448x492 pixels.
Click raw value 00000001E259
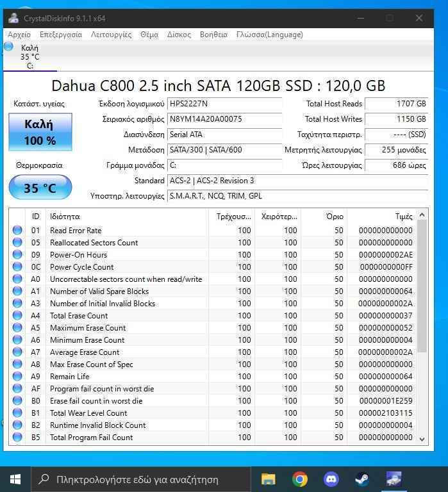click(386, 400)
